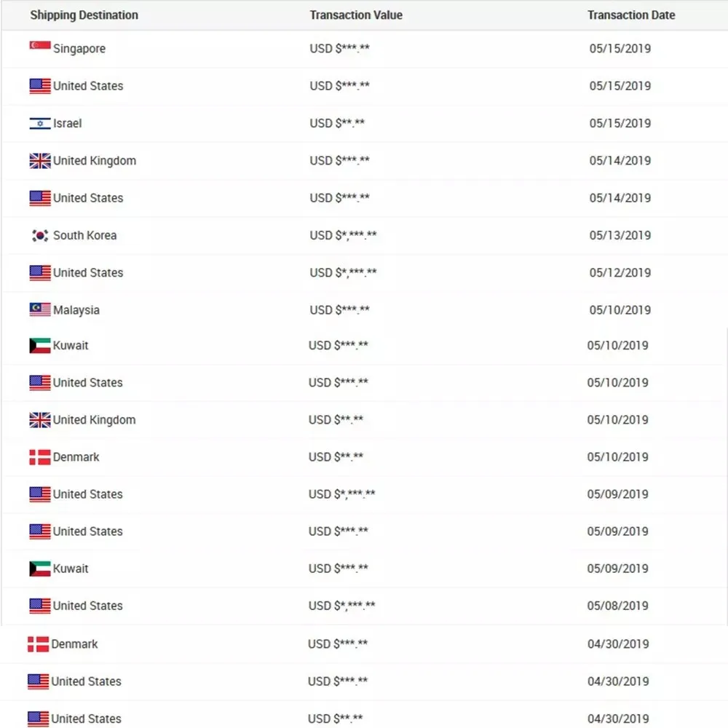
Task: Select the 05/08/2019 date cell
Action: [x=617, y=606]
